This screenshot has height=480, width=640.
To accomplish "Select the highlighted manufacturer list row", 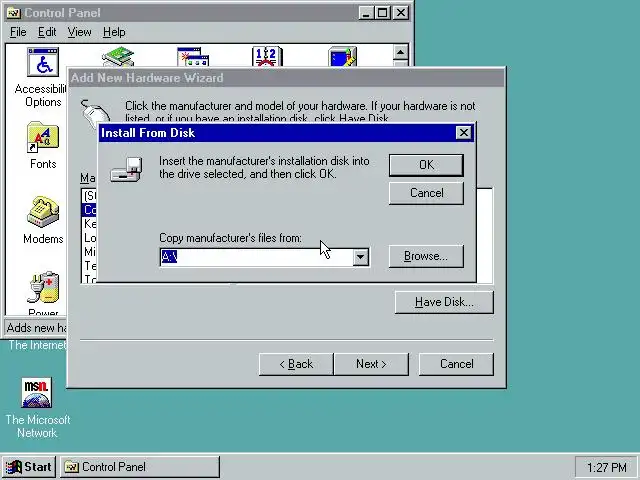I will (90, 210).
